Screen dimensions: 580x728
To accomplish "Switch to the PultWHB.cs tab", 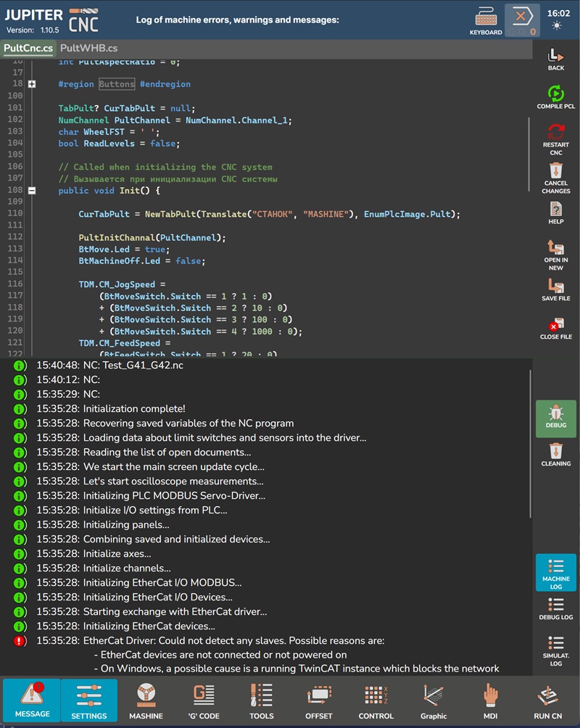I will tap(88, 48).
